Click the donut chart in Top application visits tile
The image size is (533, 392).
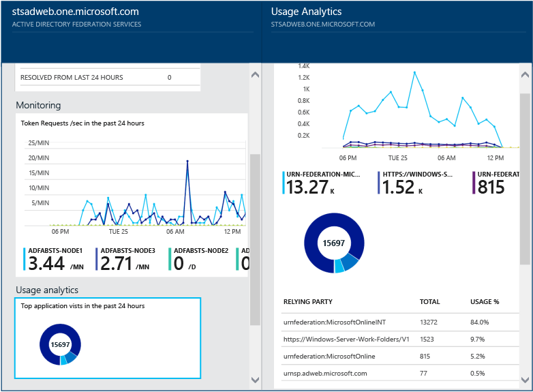[60, 344]
